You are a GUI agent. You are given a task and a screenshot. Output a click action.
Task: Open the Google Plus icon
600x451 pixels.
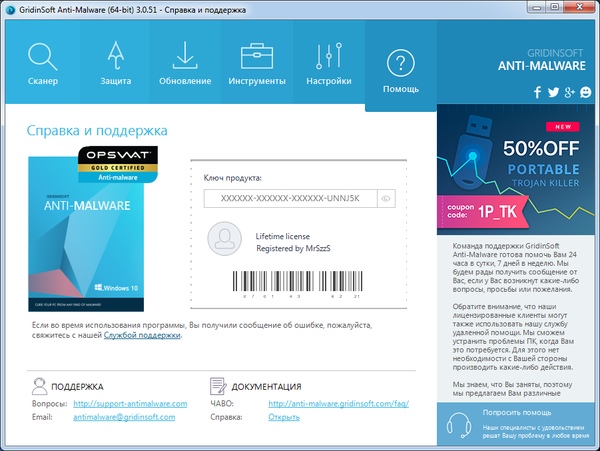[x=569, y=93]
